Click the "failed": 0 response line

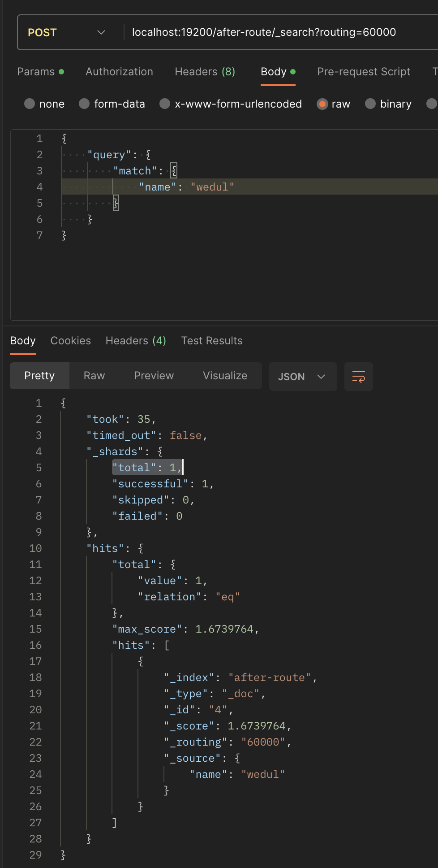(x=147, y=516)
